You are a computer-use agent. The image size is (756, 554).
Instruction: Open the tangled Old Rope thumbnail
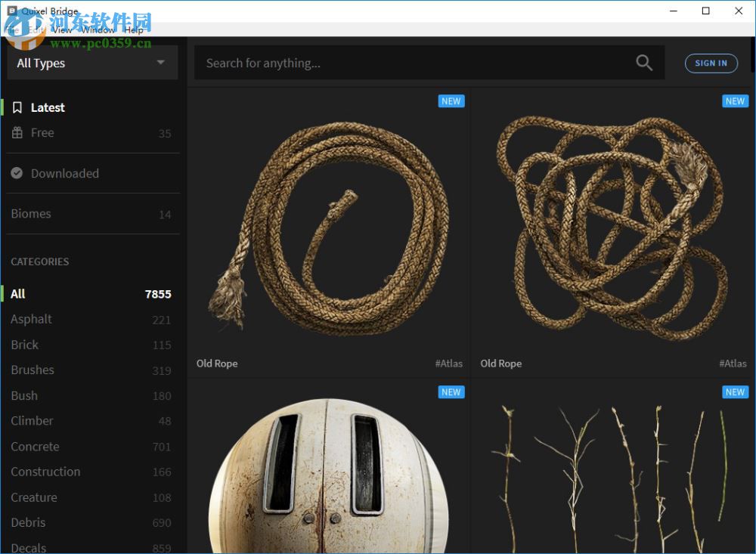pos(612,227)
